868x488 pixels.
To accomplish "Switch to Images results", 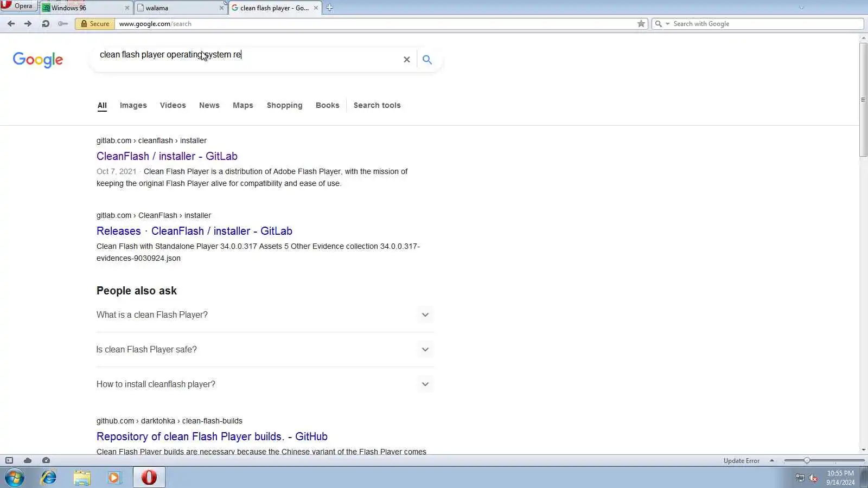I will click(133, 105).
